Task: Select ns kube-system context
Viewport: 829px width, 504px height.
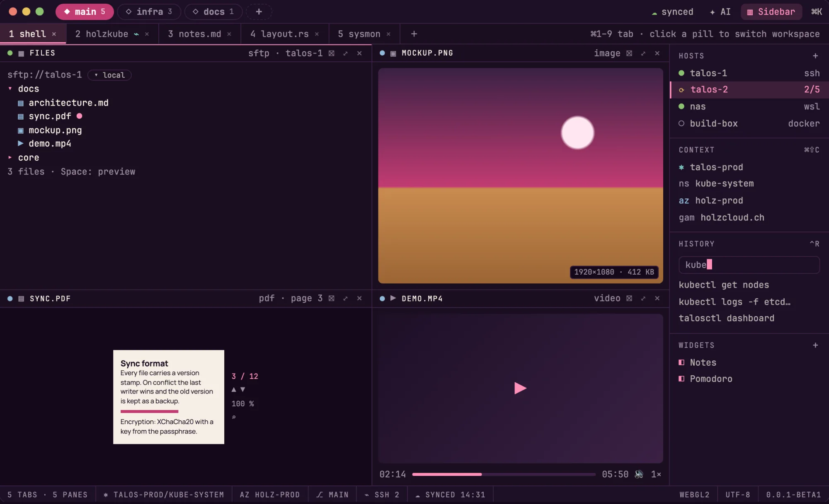Action: (x=749, y=183)
